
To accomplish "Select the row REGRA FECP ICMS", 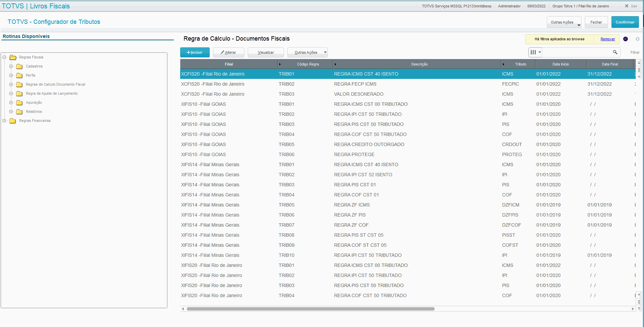I will pos(408,84).
